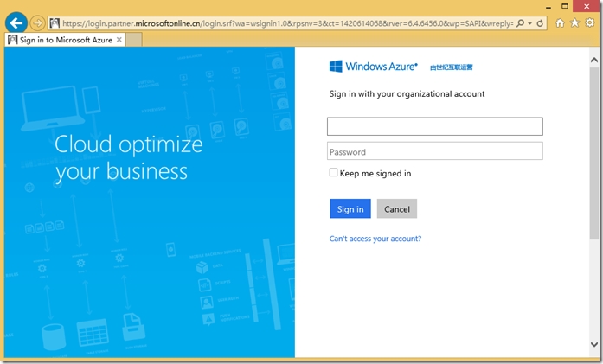Click the browser Forward arrow button
The height and width of the screenshot is (364, 603).
pos(37,23)
